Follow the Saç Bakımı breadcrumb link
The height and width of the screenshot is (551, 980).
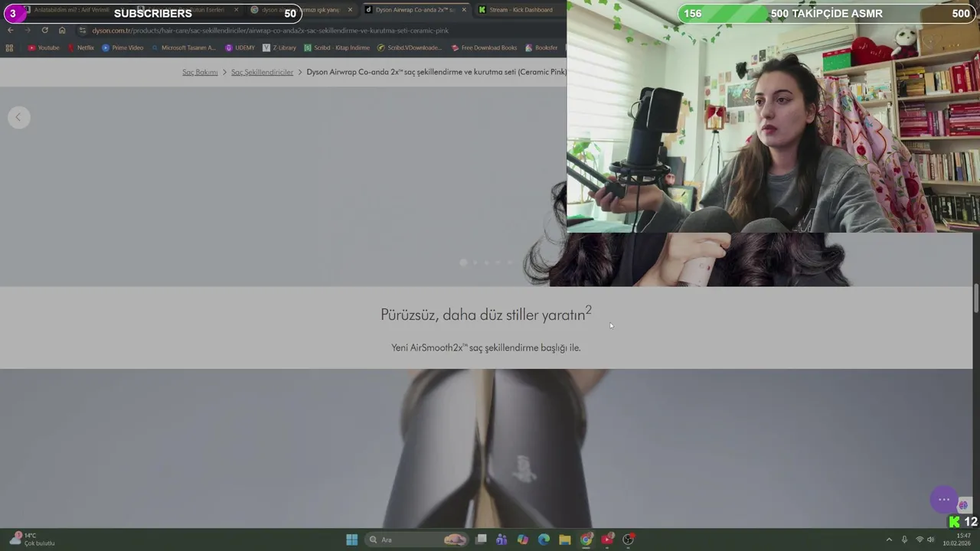[x=200, y=72]
